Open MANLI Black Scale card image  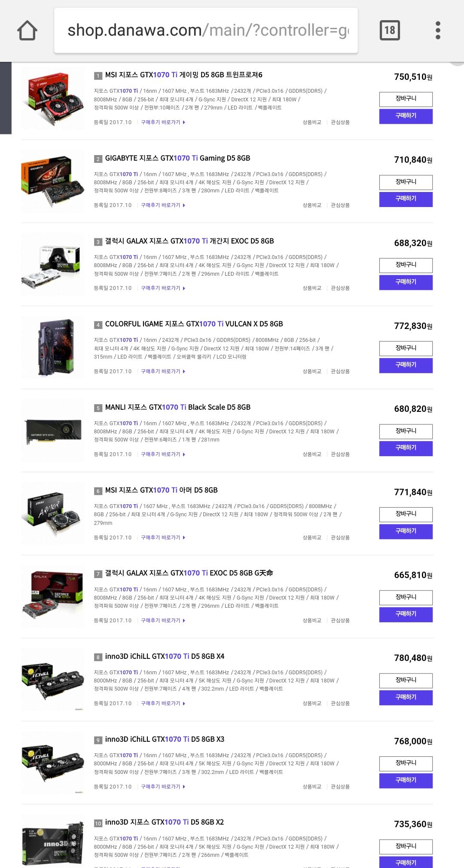click(x=53, y=431)
